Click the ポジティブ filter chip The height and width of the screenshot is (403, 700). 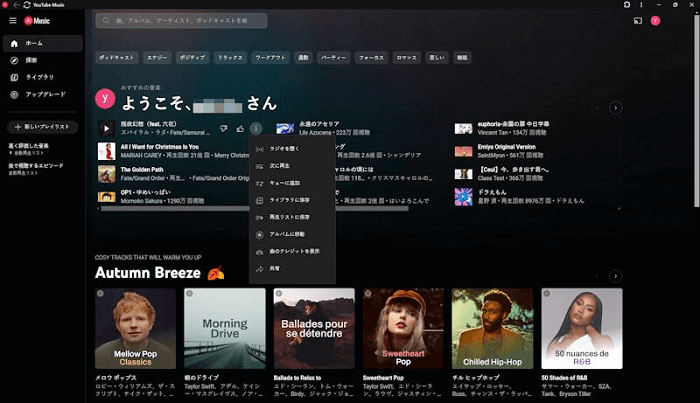[192, 58]
